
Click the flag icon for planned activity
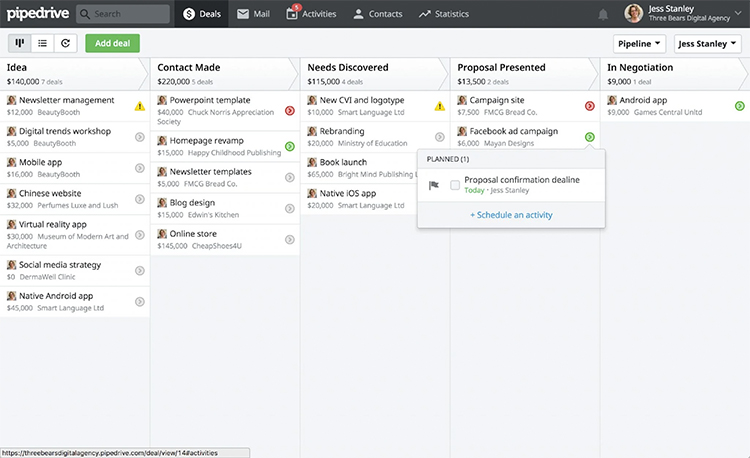tap(434, 185)
